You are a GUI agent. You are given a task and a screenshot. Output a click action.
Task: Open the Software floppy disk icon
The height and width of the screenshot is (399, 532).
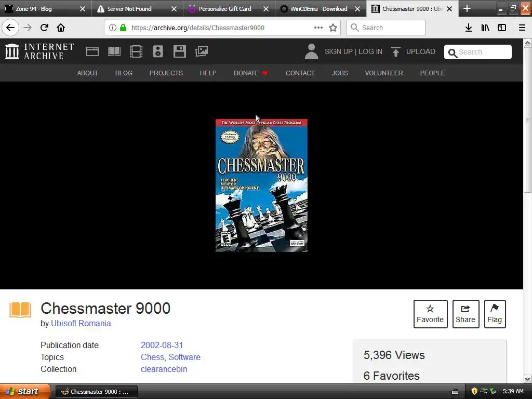tap(179, 51)
